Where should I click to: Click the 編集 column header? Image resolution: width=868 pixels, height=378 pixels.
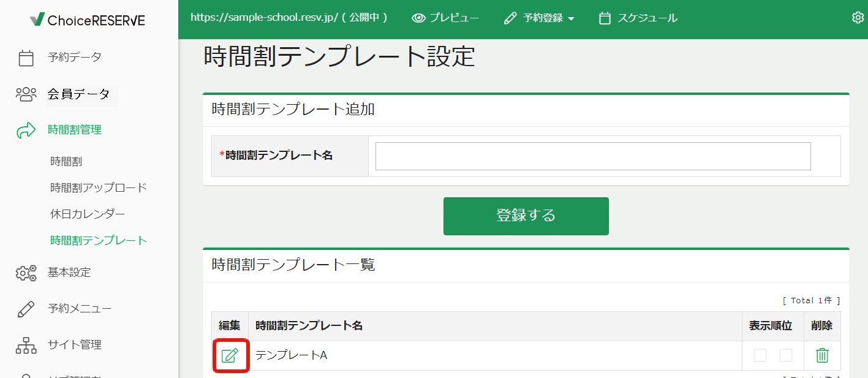coord(230,326)
